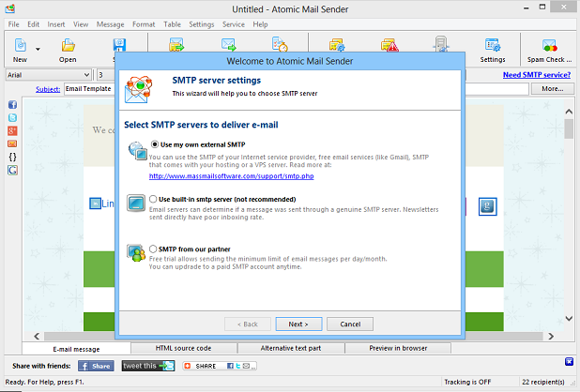Open the Message menu
The width and height of the screenshot is (580, 392).
click(x=110, y=24)
